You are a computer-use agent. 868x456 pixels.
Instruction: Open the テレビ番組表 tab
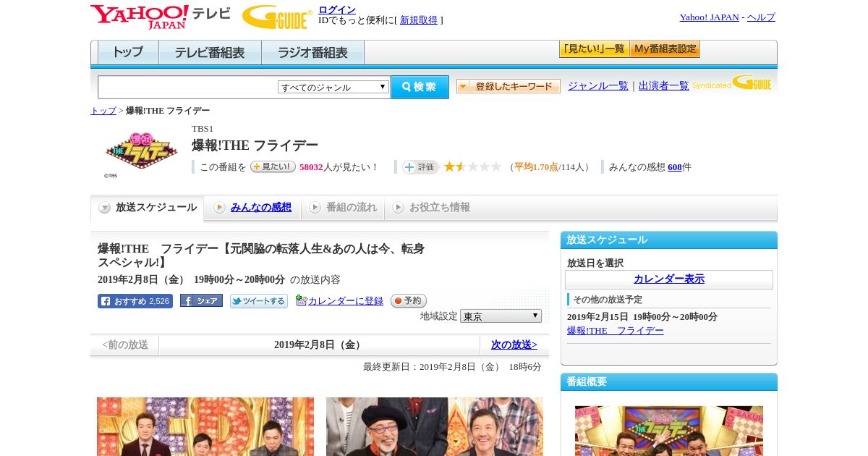point(210,52)
